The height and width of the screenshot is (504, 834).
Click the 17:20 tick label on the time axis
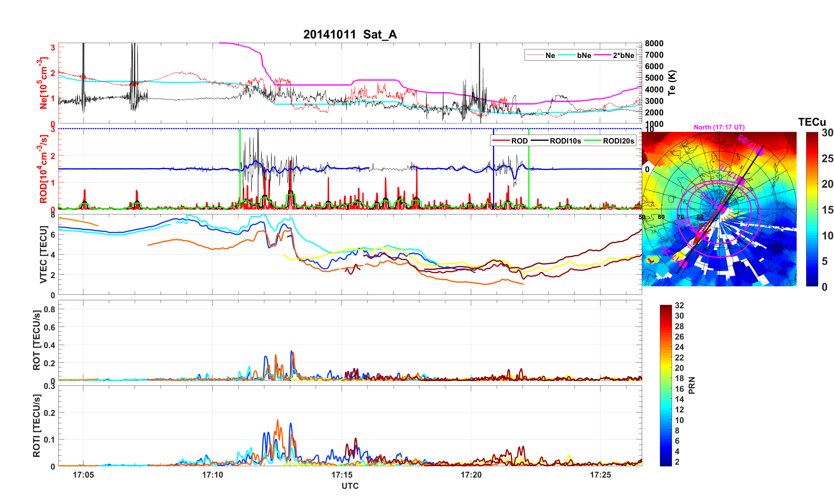(471, 475)
